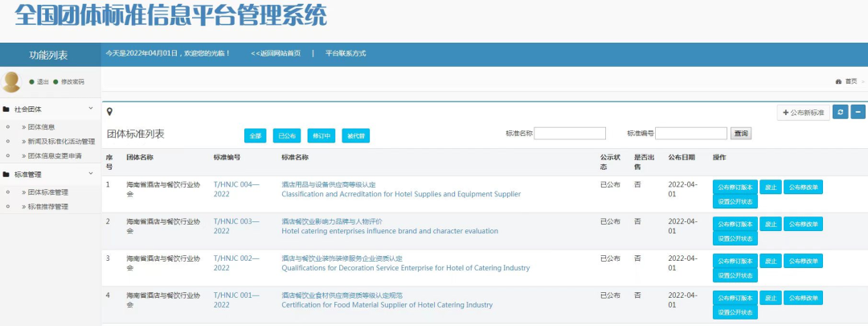Screen dimensions: 868x326
Task: Click the 功能列表 sidebar header
Action: coord(48,55)
